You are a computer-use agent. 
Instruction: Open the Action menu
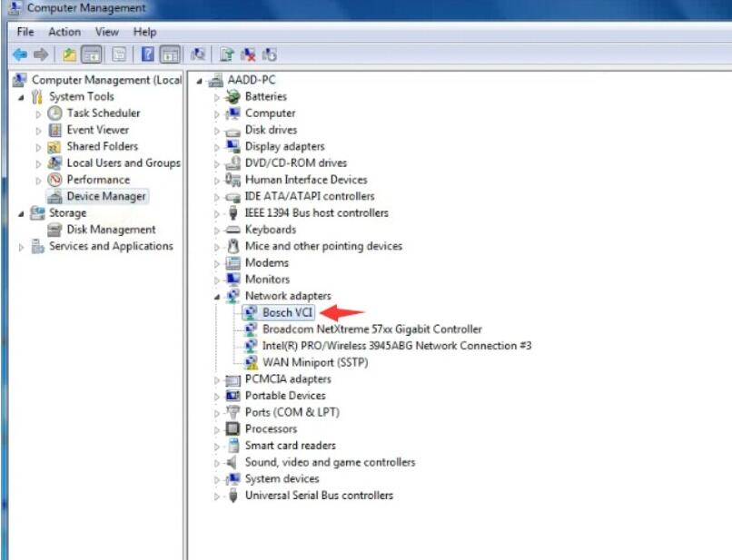[64, 32]
